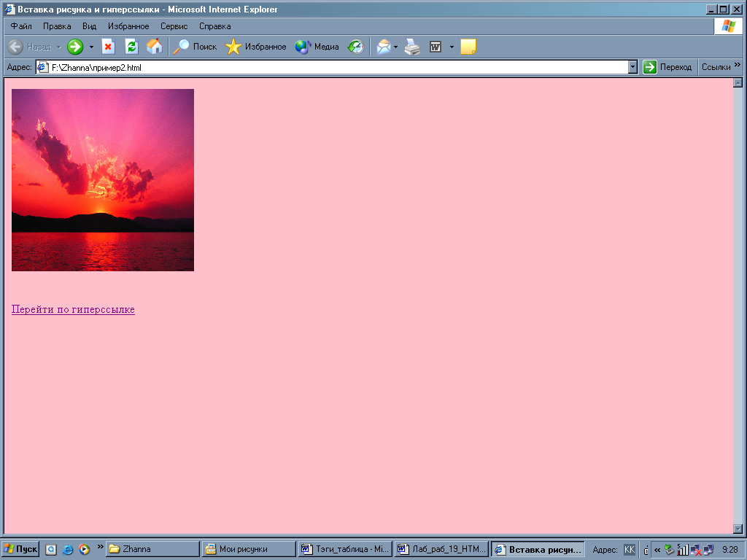
Task: Open the Edit-with dropdown arrow
Action: (452, 47)
